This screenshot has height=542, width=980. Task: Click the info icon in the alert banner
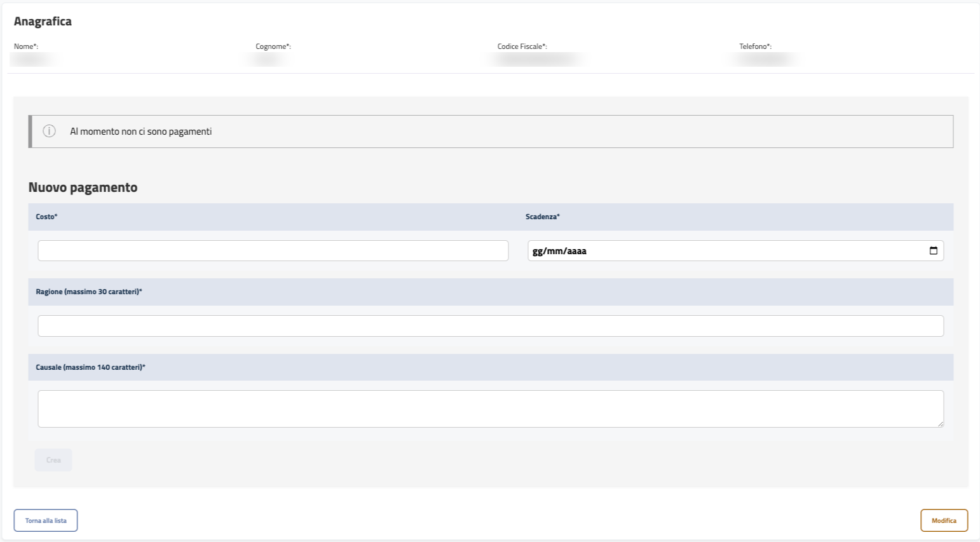(x=49, y=132)
